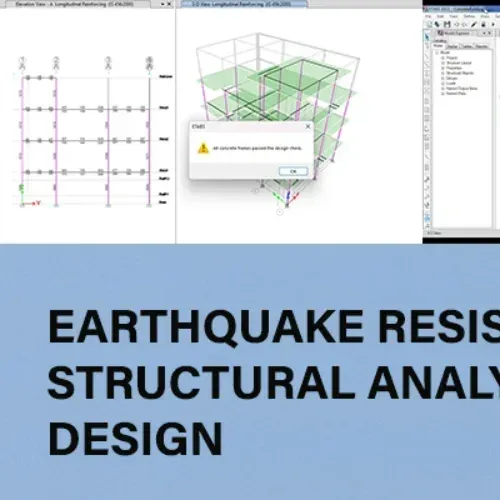This screenshot has height=500, width=500.
Task: Close the Model Explorer panel
Action: [489, 33]
